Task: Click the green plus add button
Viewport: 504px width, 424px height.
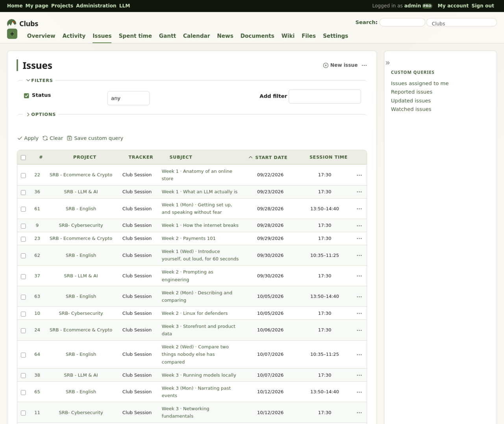Action: [x=12, y=34]
